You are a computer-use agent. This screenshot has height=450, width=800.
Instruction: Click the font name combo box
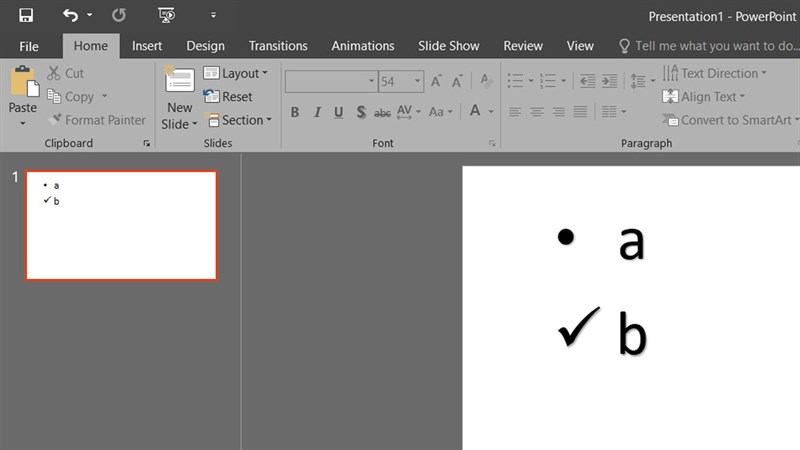(331, 81)
